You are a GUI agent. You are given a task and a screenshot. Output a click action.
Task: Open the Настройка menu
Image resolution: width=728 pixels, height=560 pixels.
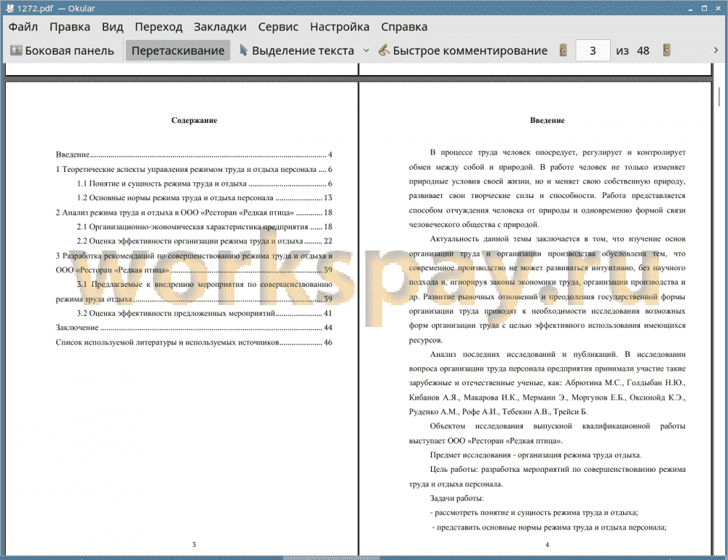339,27
